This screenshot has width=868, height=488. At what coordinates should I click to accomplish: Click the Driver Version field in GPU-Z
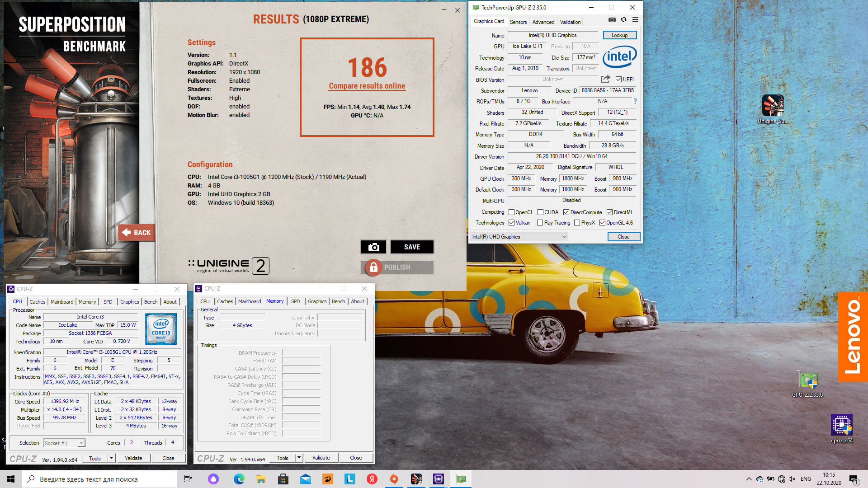(571, 156)
